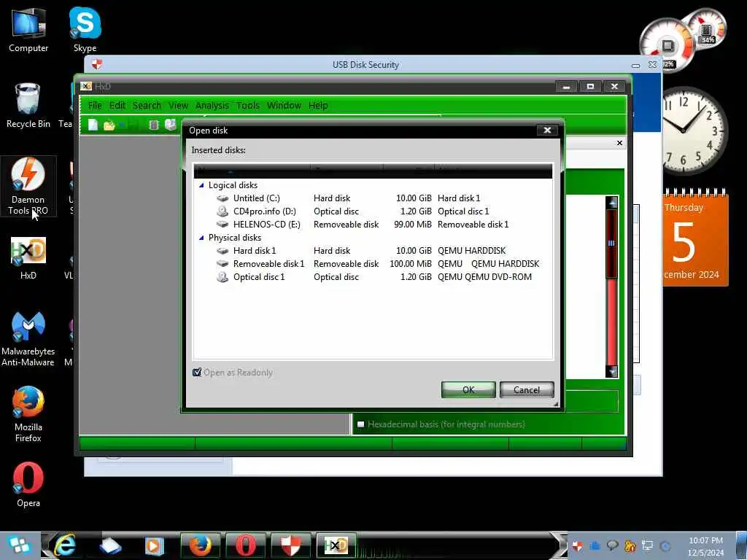The width and height of the screenshot is (747, 560).
Task: Collapse the Logical disks group
Action: coord(201,185)
